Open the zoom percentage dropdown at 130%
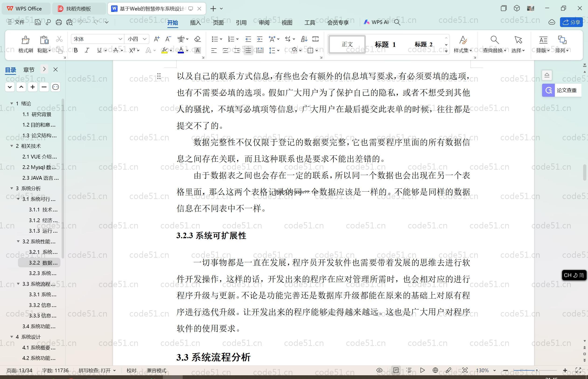The height and width of the screenshot is (379, 588). [494, 370]
